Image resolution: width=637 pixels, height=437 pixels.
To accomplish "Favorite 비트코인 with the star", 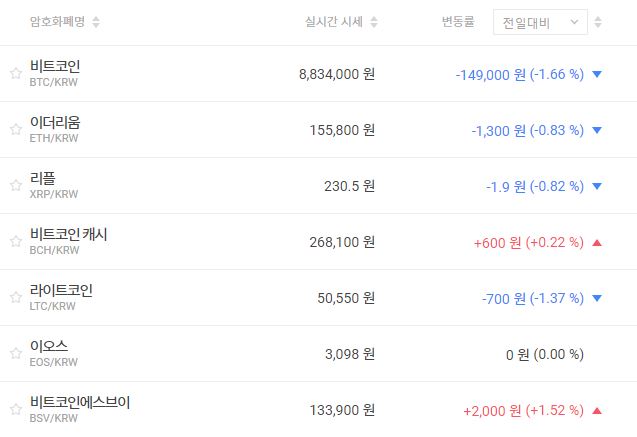I will 15,73.
